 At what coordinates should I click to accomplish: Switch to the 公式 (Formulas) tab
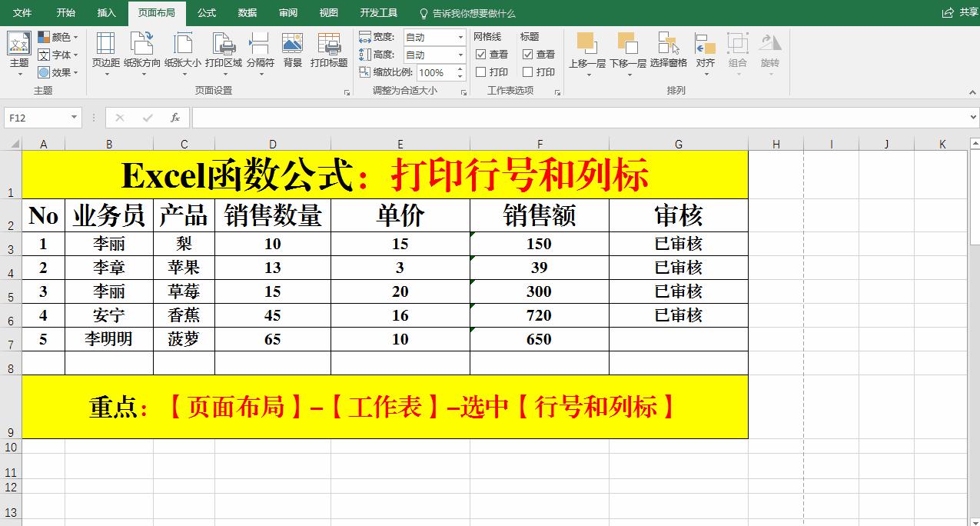coord(206,12)
